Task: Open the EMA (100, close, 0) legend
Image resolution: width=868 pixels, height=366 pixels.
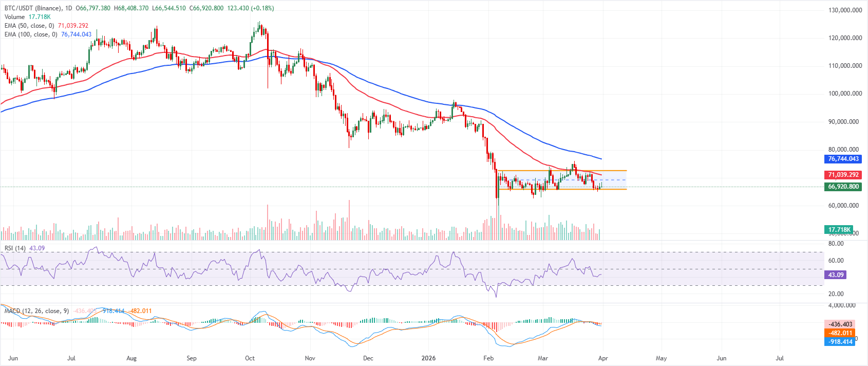Action: click(x=31, y=34)
